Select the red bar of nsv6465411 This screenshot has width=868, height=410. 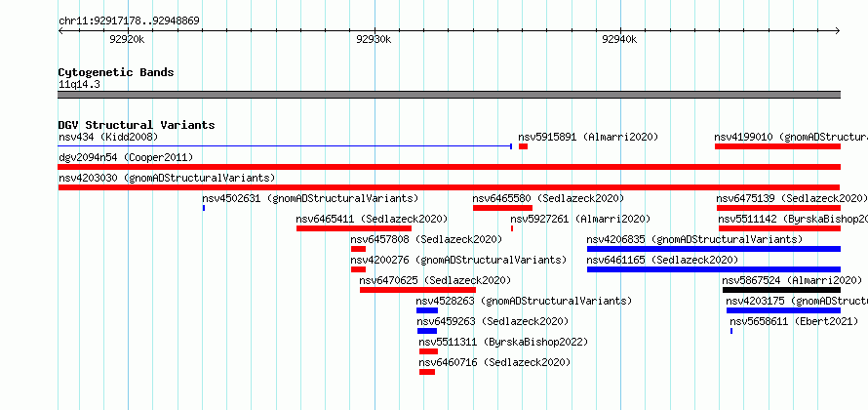click(354, 228)
